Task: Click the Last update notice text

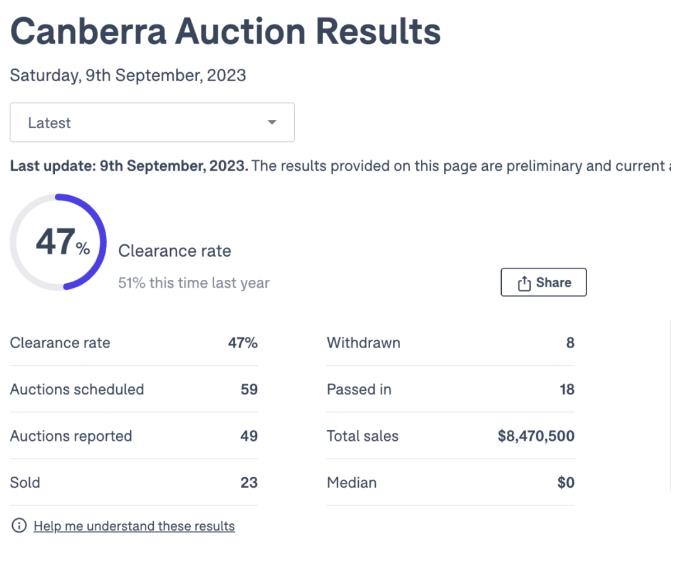Action: point(339,166)
